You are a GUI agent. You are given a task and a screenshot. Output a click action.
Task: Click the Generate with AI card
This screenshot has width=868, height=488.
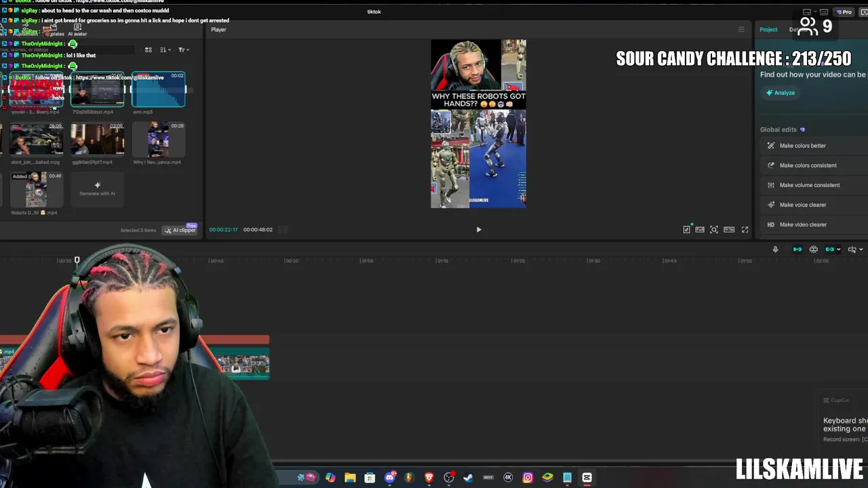(97, 189)
